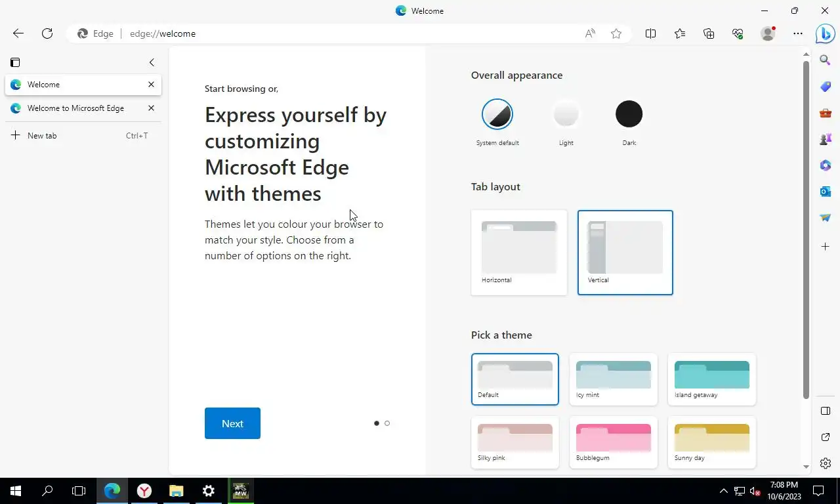
Task: Click the page vertical scrollbar
Action: click(x=806, y=230)
